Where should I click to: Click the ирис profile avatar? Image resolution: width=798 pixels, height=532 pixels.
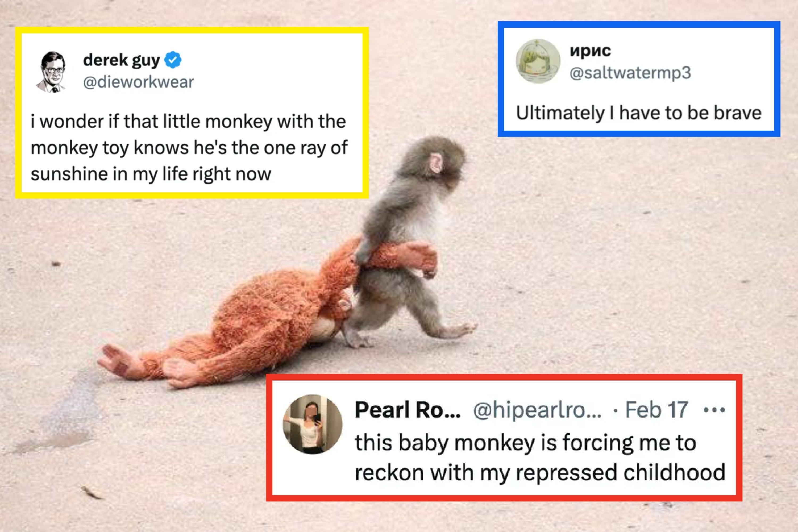[x=538, y=61]
